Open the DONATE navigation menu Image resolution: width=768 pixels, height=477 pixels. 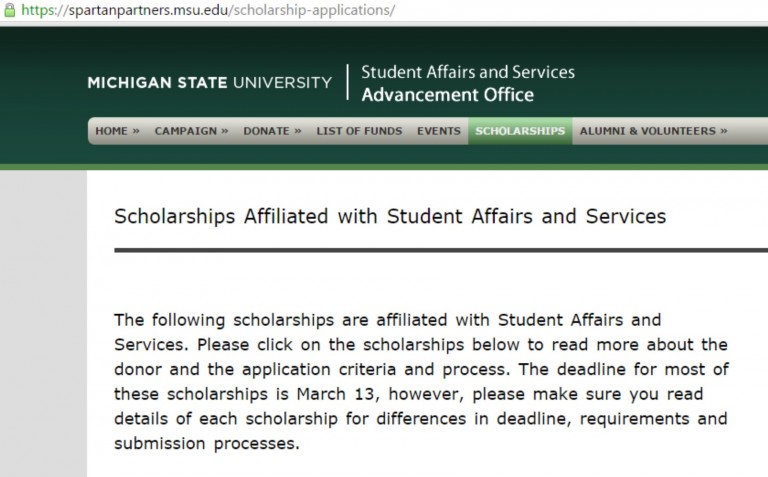click(265, 131)
